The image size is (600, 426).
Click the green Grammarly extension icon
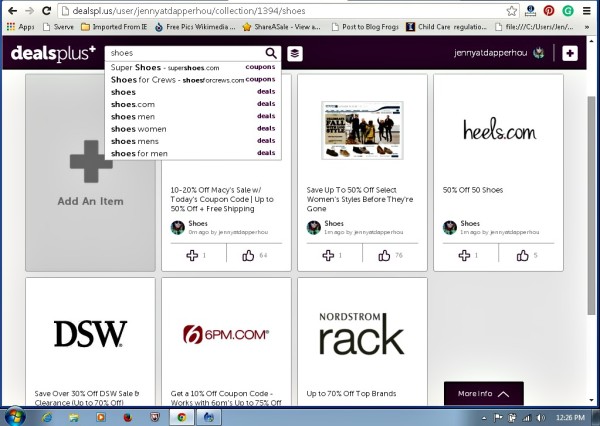(567, 11)
